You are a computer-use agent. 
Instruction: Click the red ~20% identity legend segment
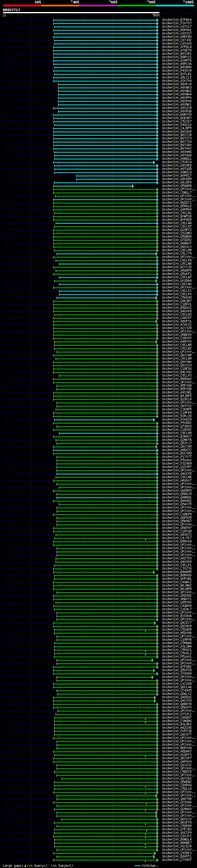click(22, 6)
